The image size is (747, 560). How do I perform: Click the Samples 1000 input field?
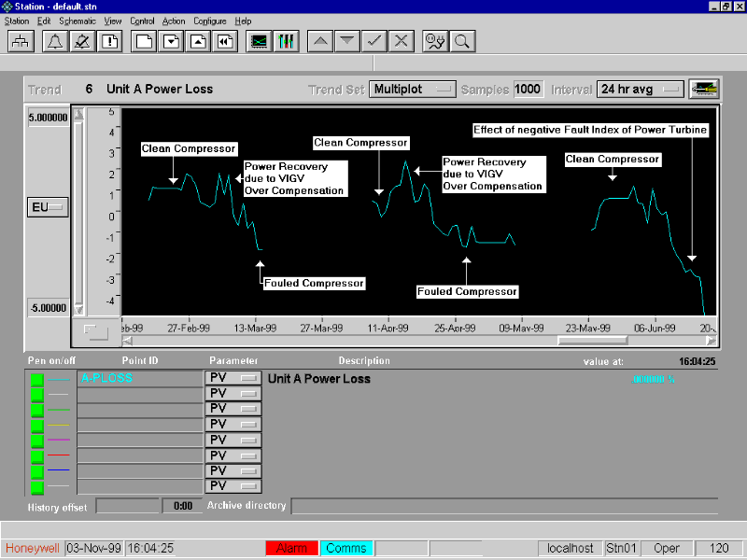coord(528,90)
